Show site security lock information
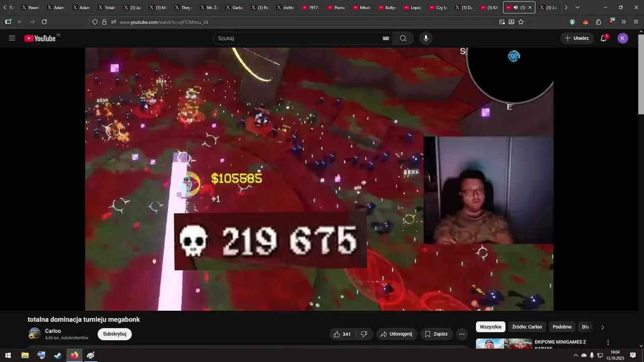The image size is (644, 362). [x=104, y=22]
